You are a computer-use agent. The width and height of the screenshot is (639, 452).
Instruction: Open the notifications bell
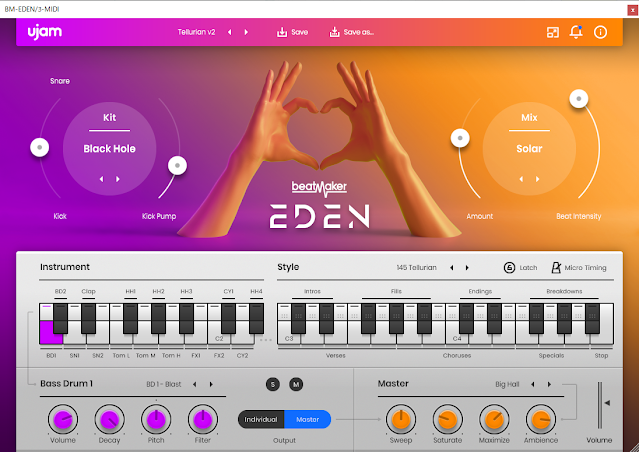(x=576, y=32)
